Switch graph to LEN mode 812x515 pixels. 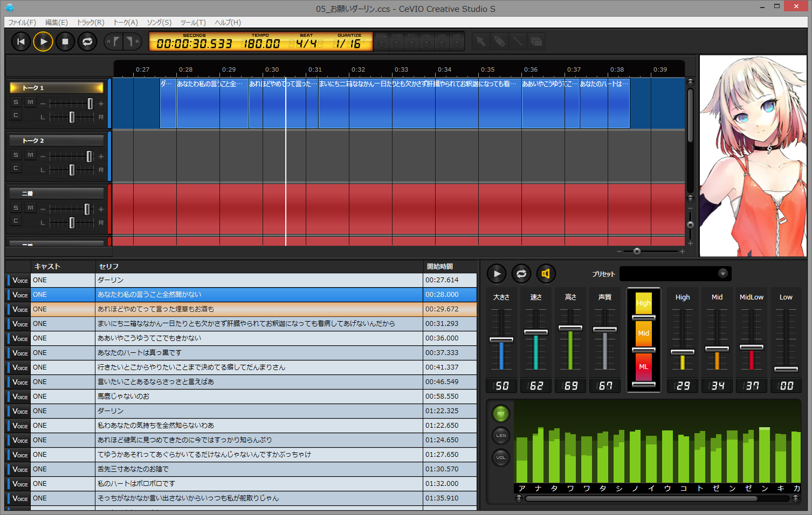[501, 436]
